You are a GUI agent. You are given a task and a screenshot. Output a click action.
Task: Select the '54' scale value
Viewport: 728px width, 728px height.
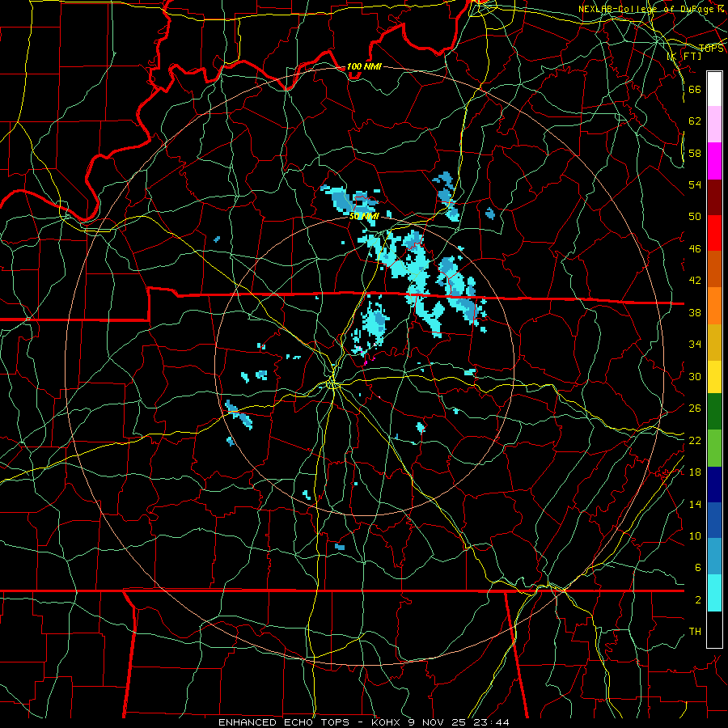coord(695,184)
